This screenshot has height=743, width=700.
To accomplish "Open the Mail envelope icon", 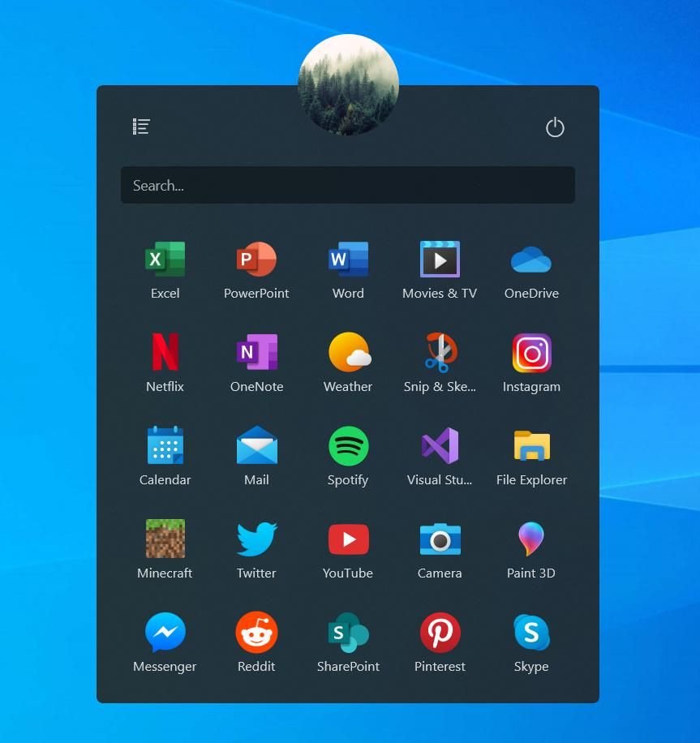I will (257, 445).
